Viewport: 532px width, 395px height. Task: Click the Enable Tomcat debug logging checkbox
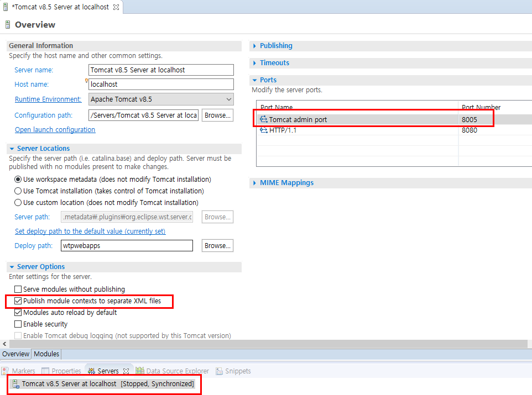pyautogui.click(x=18, y=335)
